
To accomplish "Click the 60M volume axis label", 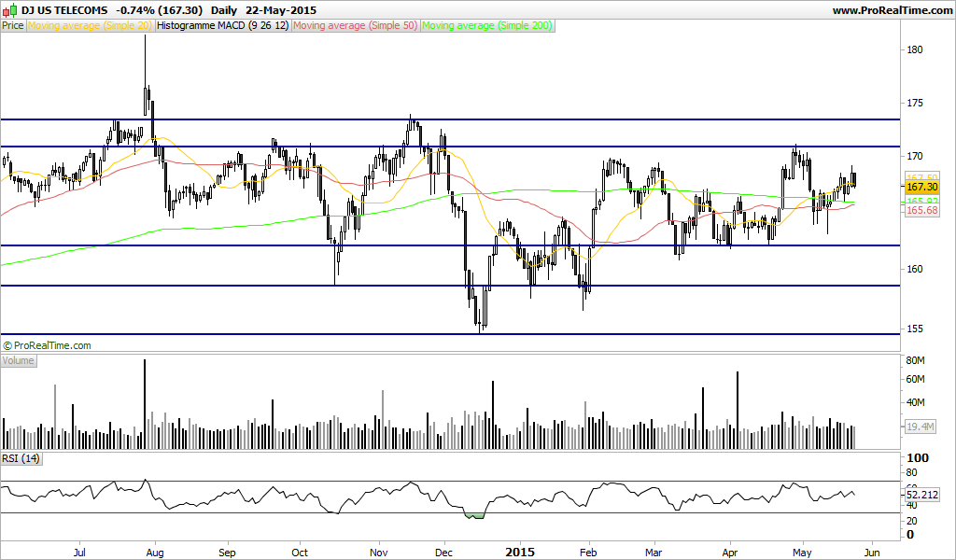I will (916, 379).
